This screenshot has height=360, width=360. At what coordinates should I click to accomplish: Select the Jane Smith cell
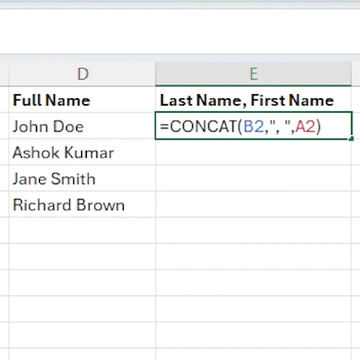(x=82, y=178)
